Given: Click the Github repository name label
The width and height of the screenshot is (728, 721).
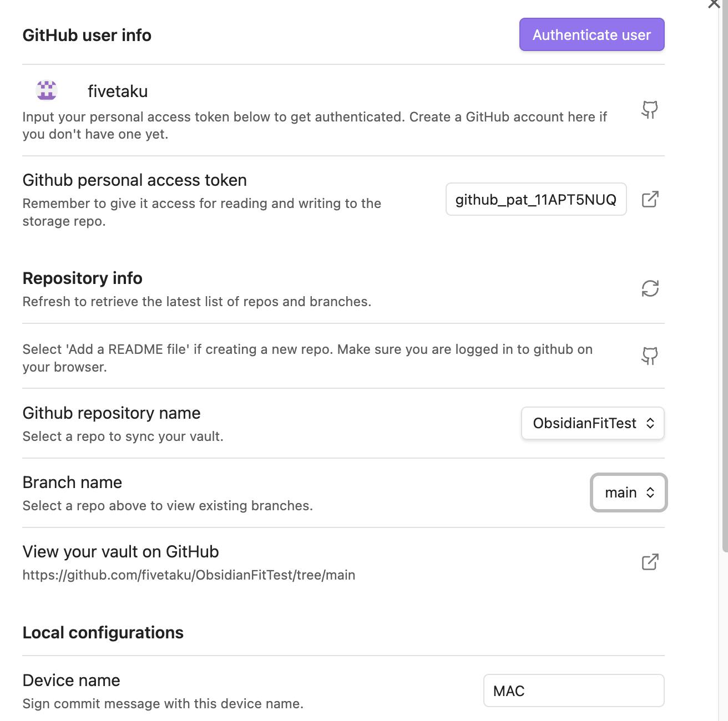Looking at the screenshot, I should [x=112, y=413].
